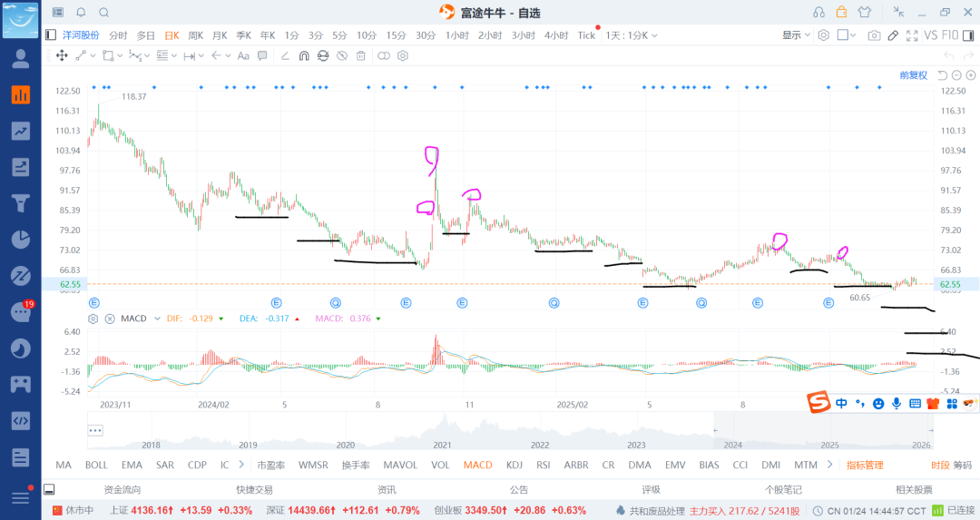The height and width of the screenshot is (520, 980).
Task: Expand the wave pattern tool dropdown
Action: (x=147, y=55)
